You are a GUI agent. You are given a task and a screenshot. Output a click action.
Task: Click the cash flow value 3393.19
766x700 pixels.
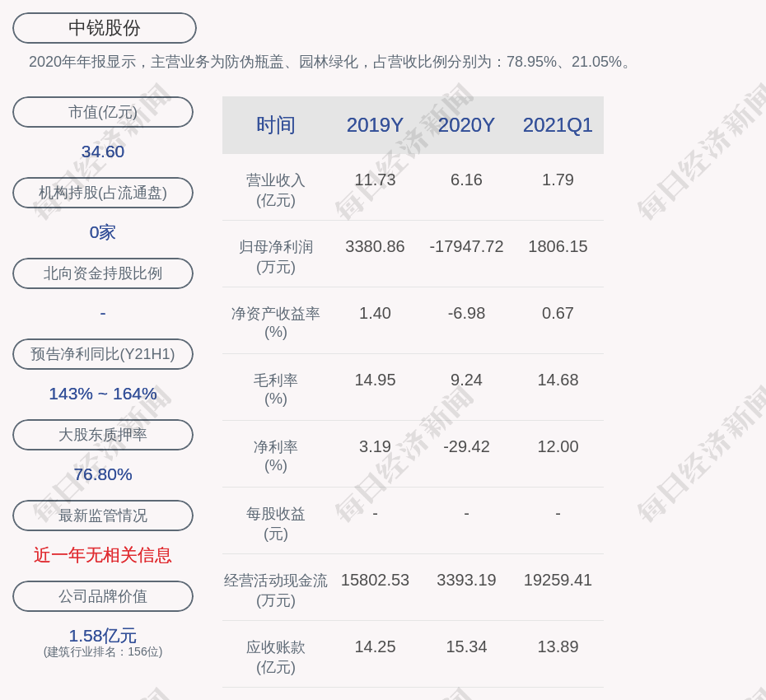tap(466, 580)
